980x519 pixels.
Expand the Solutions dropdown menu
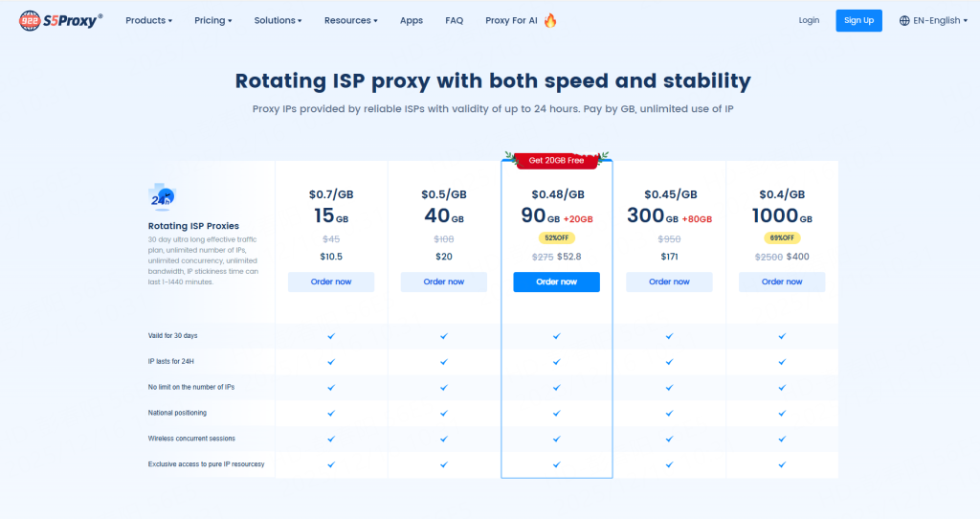point(278,20)
